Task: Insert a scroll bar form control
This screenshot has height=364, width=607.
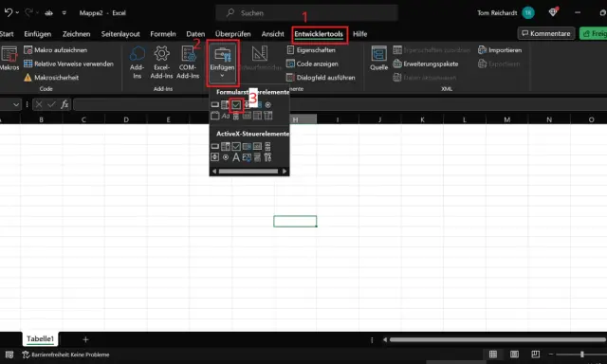Action: (236, 116)
